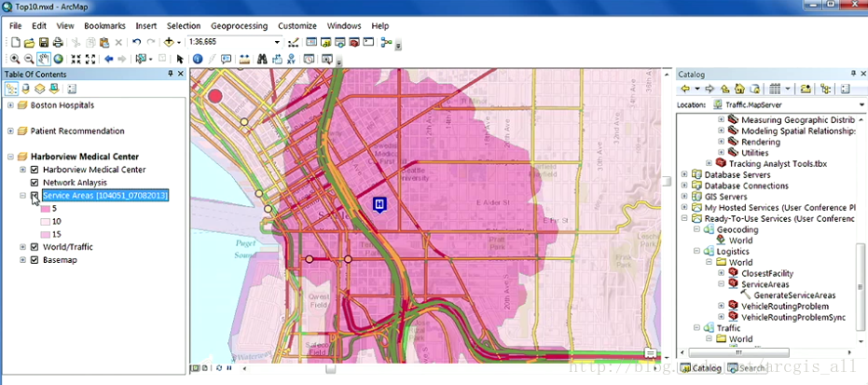
Task: Toggle the Basemap layer checkbox
Action: (x=34, y=260)
